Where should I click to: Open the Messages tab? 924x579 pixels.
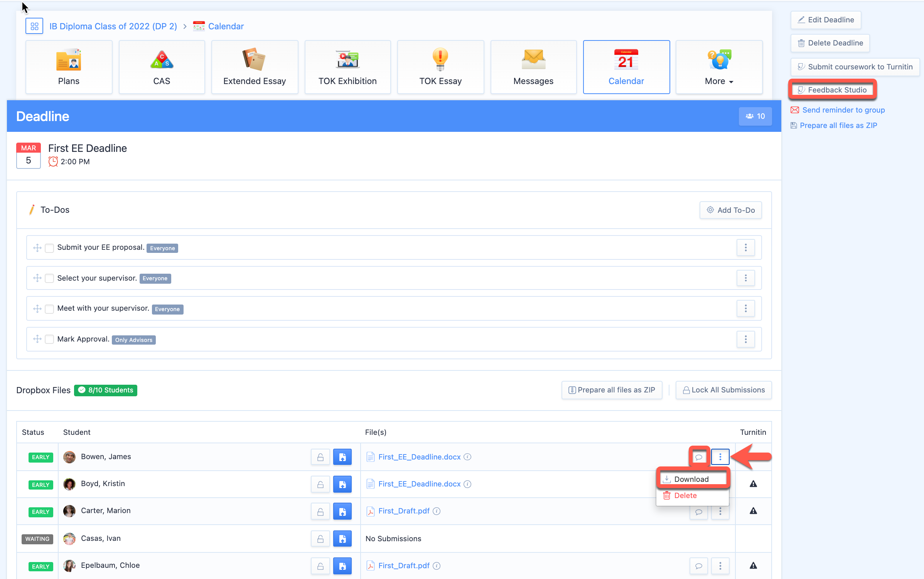534,67
